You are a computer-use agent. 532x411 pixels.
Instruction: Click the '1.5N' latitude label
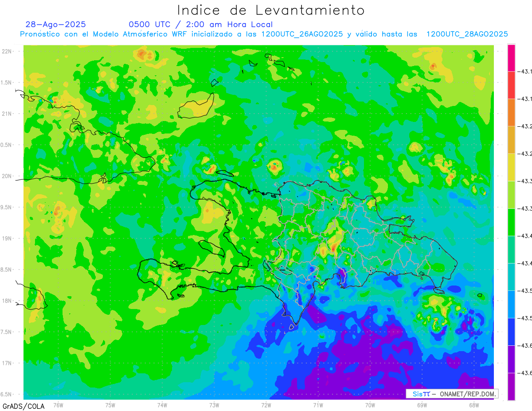(7, 82)
